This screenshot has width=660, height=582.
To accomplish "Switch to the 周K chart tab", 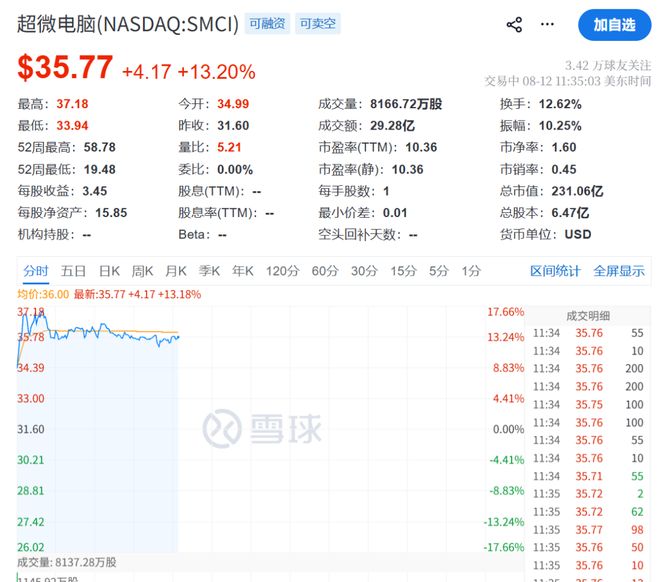I will (142, 271).
